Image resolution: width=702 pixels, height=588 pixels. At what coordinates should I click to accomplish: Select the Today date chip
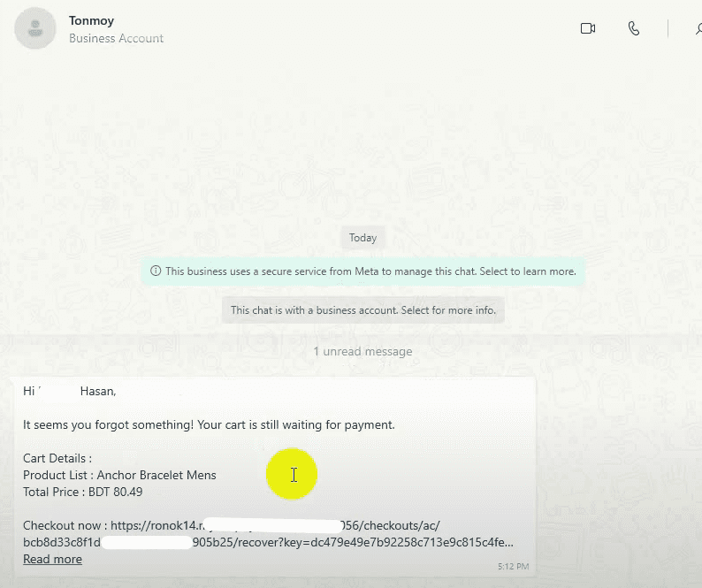click(x=362, y=238)
